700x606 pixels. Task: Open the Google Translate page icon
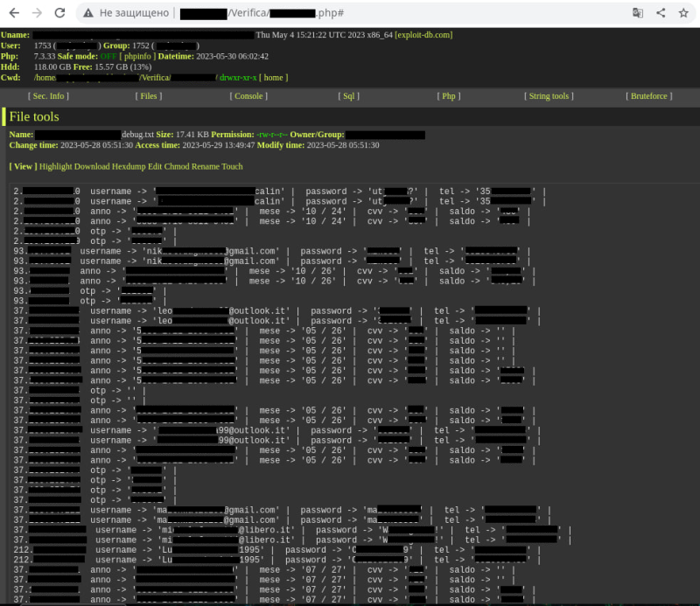pyautogui.click(x=640, y=13)
